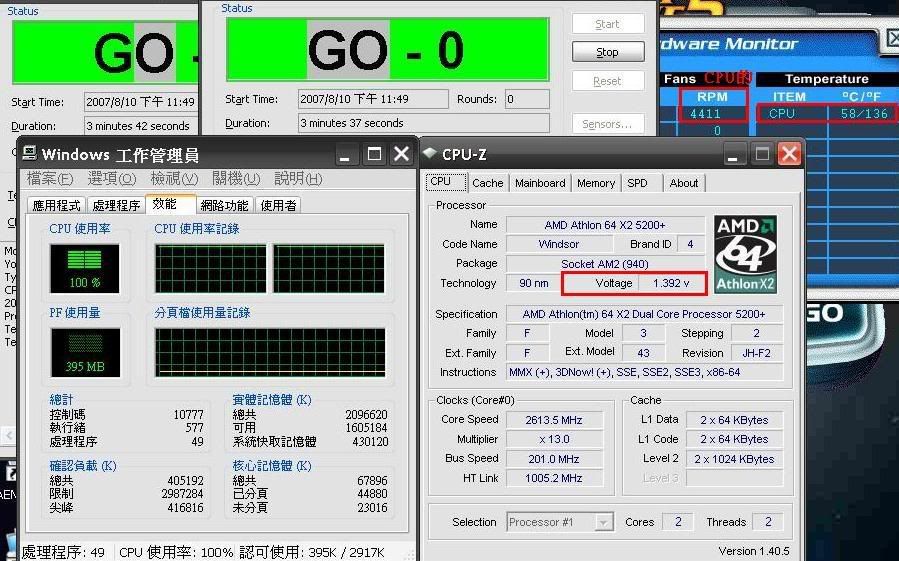Select the CPU tab in CPU-Z

tap(445, 182)
